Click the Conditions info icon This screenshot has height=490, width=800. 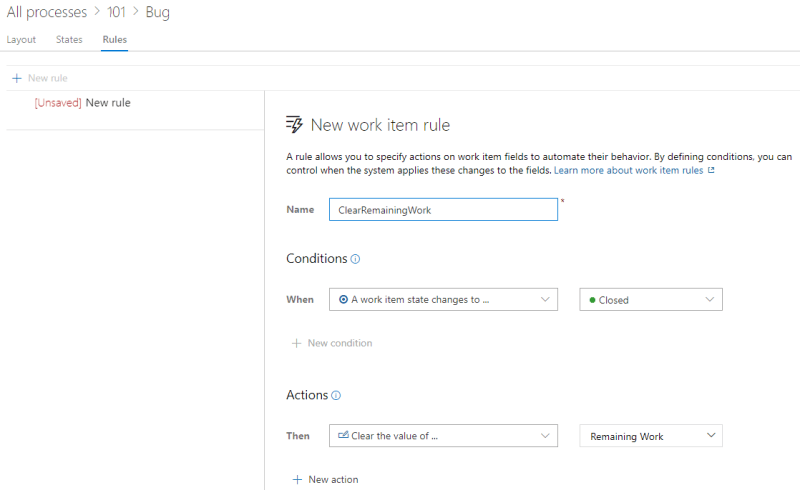coord(355,259)
